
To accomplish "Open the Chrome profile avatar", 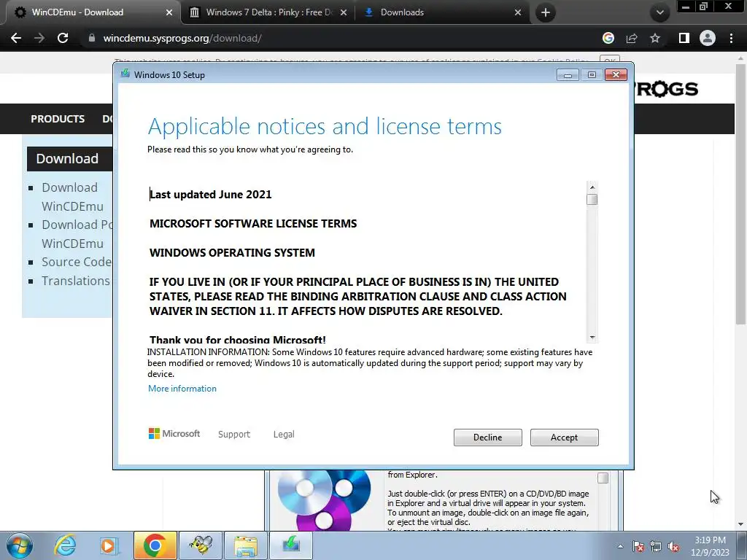I will [708, 38].
